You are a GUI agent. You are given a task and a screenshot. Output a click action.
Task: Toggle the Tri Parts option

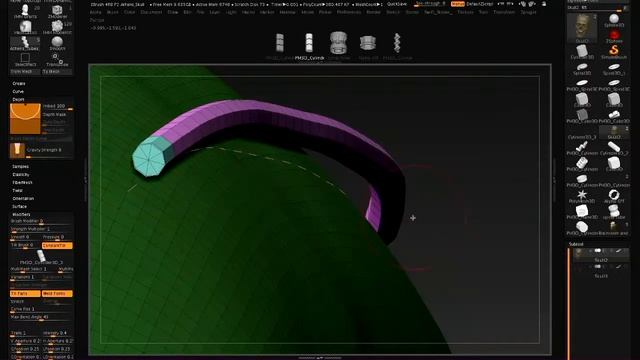coord(25,293)
